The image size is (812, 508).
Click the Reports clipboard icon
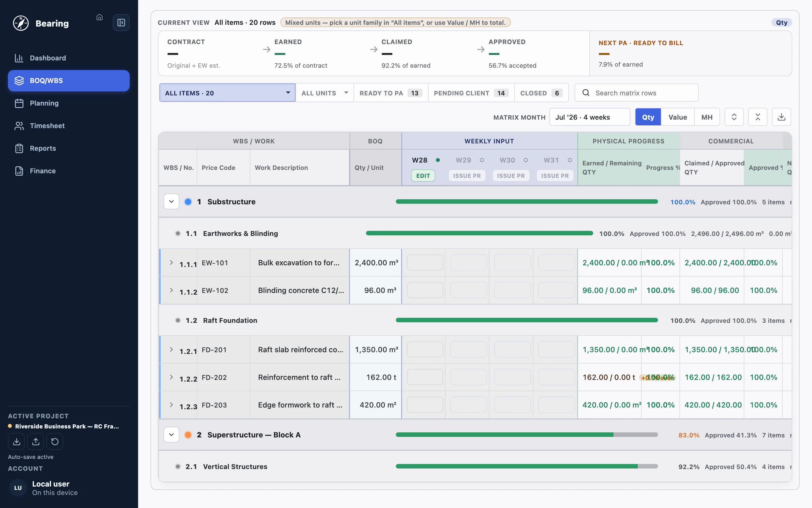click(19, 148)
